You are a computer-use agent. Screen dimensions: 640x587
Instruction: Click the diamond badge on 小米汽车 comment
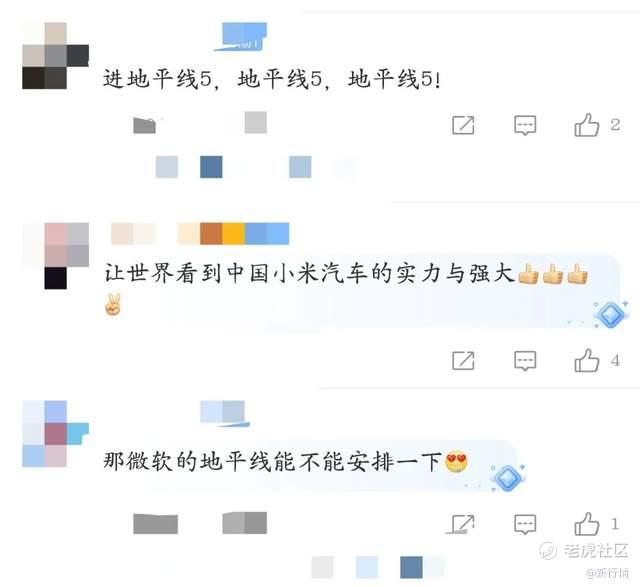pyautogui.click(x=611, y=315)
